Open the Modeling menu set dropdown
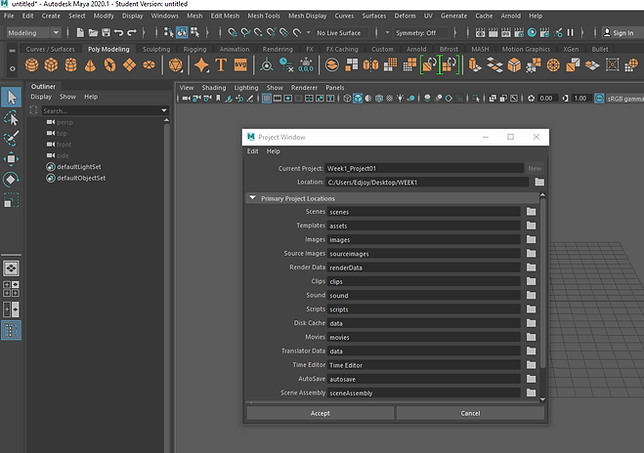The image size is (644, 453). point(34,33)
